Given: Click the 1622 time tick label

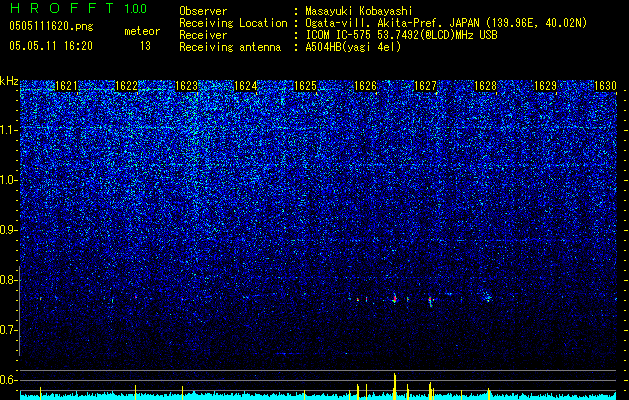Looking at the screenshot, I should pos(126,86).
